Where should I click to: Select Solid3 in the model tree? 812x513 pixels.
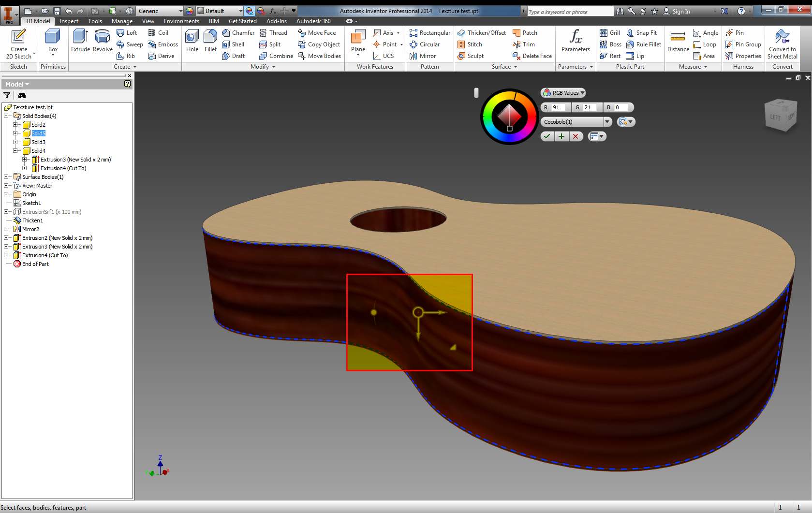coord(38,142)
